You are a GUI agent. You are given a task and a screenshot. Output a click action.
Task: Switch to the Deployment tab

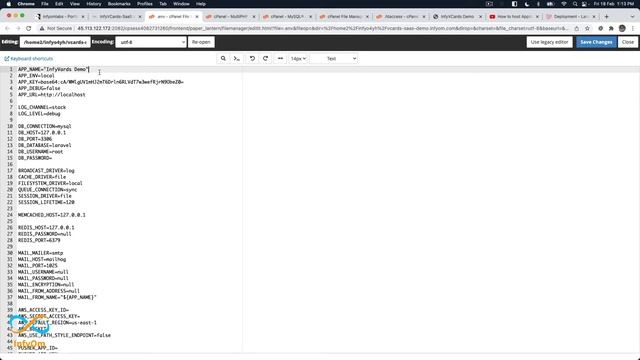[571, 16]
